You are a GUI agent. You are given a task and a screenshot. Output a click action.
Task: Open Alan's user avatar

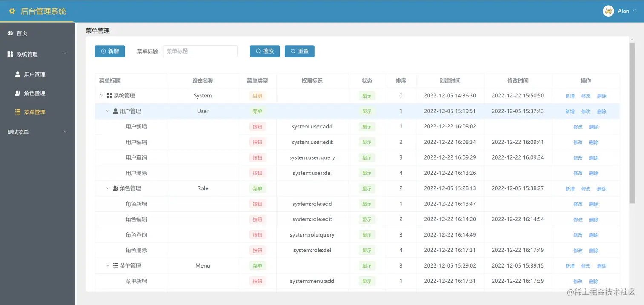pyautogui.click(x=608, y=11)
